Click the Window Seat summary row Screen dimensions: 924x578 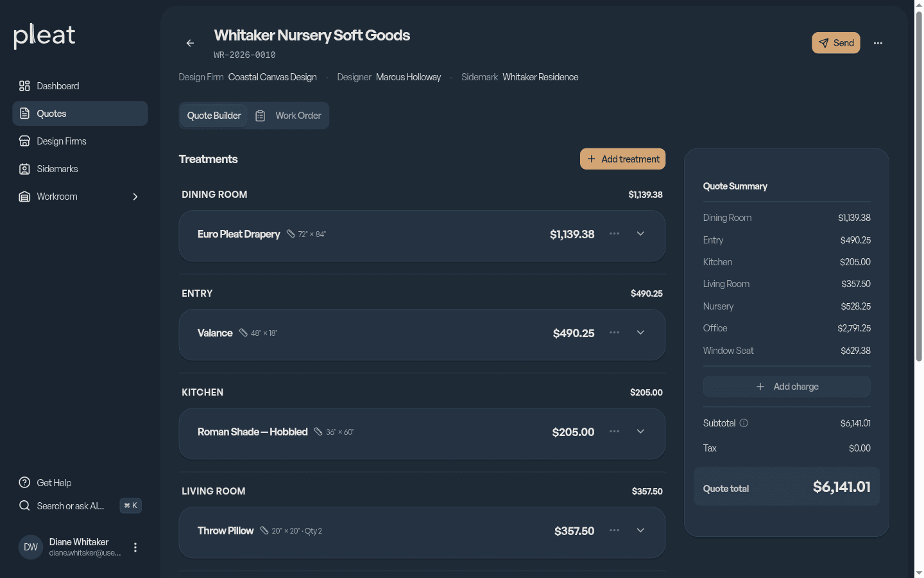point(787,351)
